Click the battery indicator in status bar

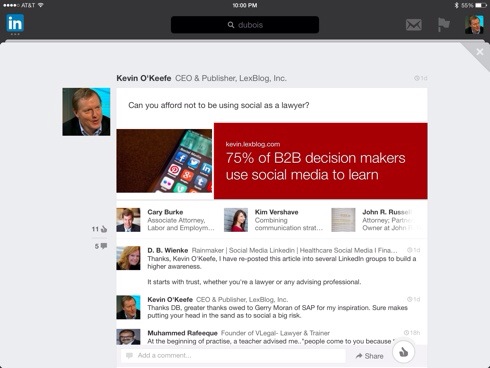pyautogui.click(x=481, y=5)
